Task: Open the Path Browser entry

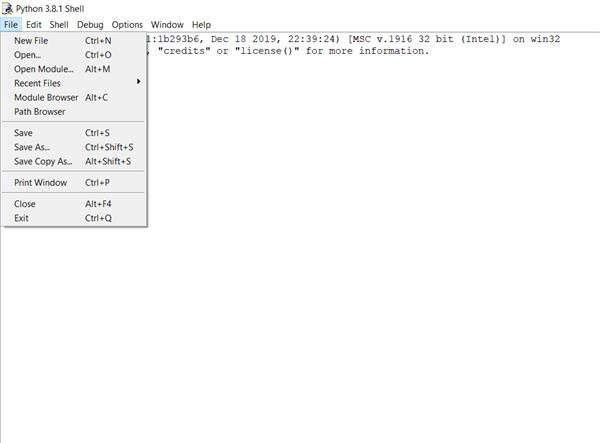Action: (75, 112)
